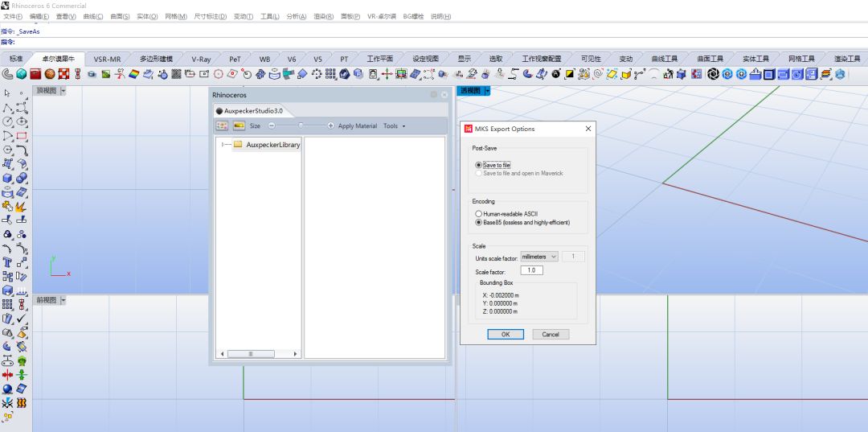Image resolution: width=868 pixels, height=432 pixels.
Task: Switch to the 曲线工具 toolbar tab
Action: [x=665, y=59]
